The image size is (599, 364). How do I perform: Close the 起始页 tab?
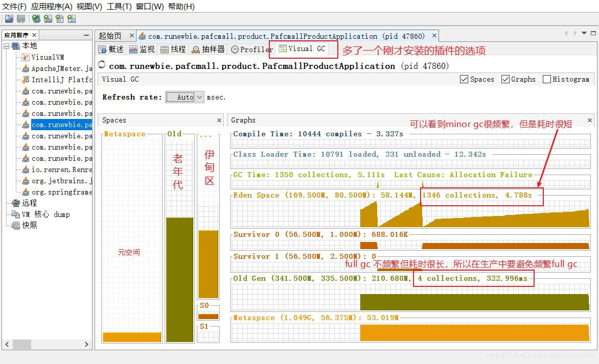132,36
